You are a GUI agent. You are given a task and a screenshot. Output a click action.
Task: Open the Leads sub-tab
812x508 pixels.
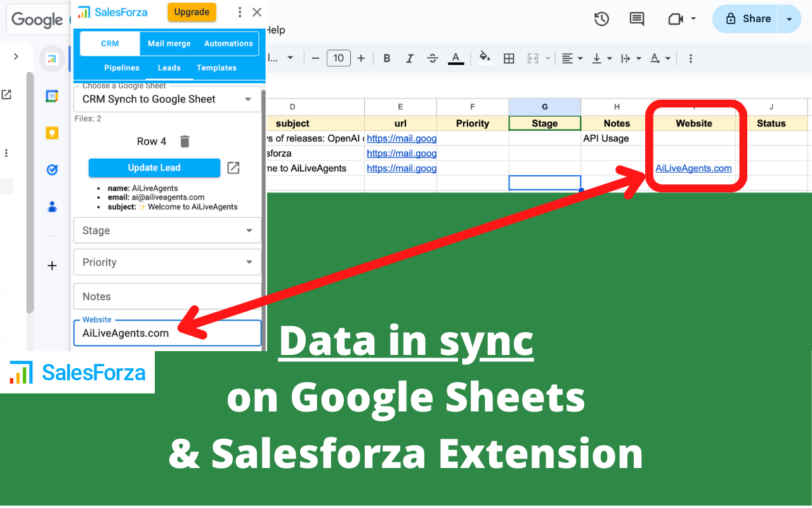pos(169,68)
